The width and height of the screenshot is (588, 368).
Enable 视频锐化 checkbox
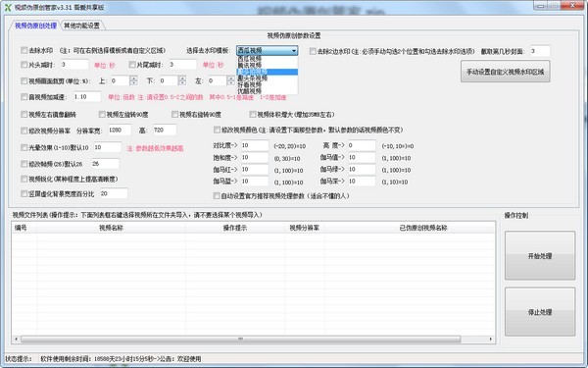[x=24, y=180]
